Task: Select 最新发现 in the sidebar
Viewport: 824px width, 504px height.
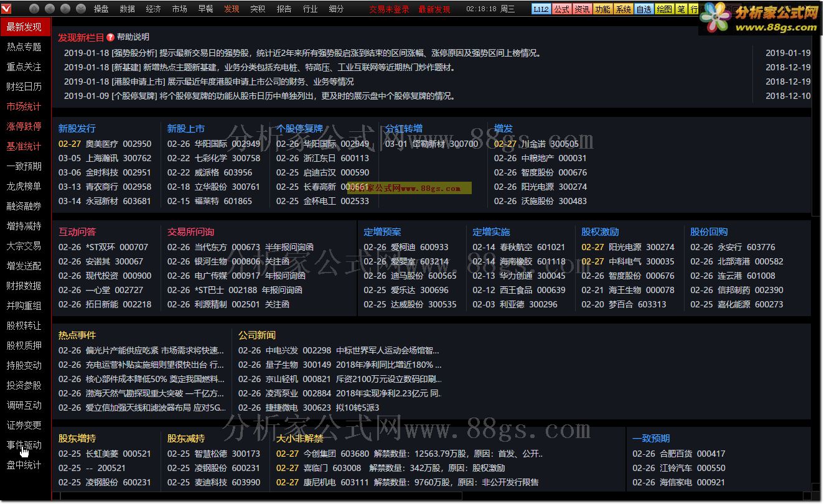Action: [x=24, y=27]
